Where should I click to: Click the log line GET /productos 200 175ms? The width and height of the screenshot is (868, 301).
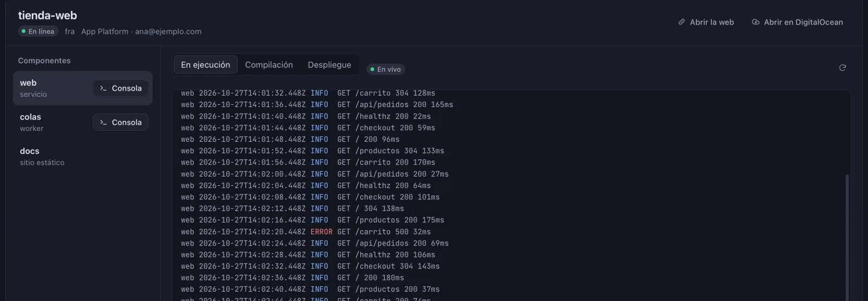click(312, 220)
